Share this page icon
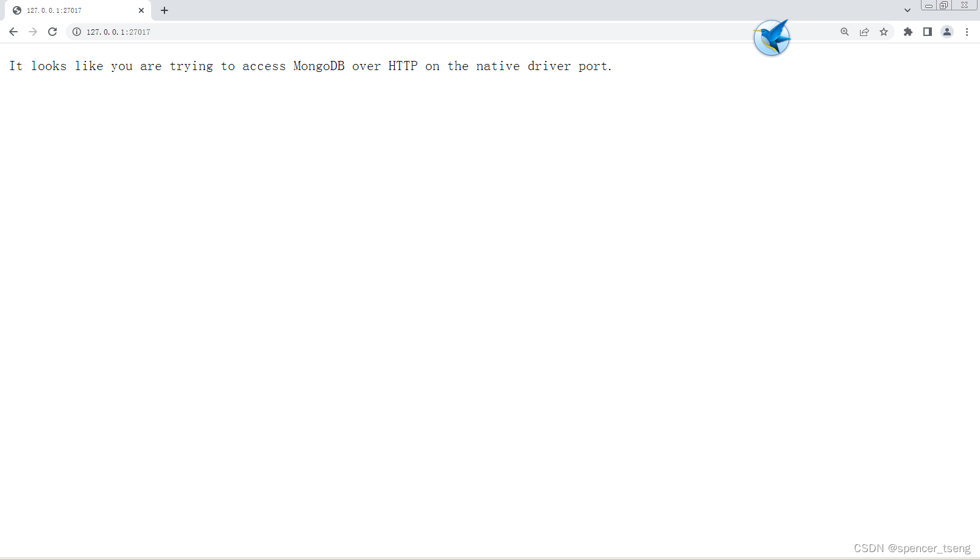Image resolution: width=980 pixels, height=560 pixels. [864, 32]
